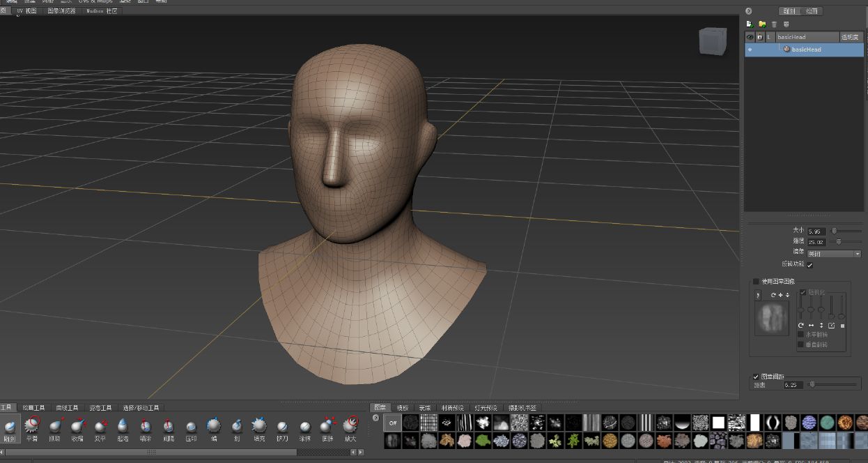Click the Off stamp button

393,423
